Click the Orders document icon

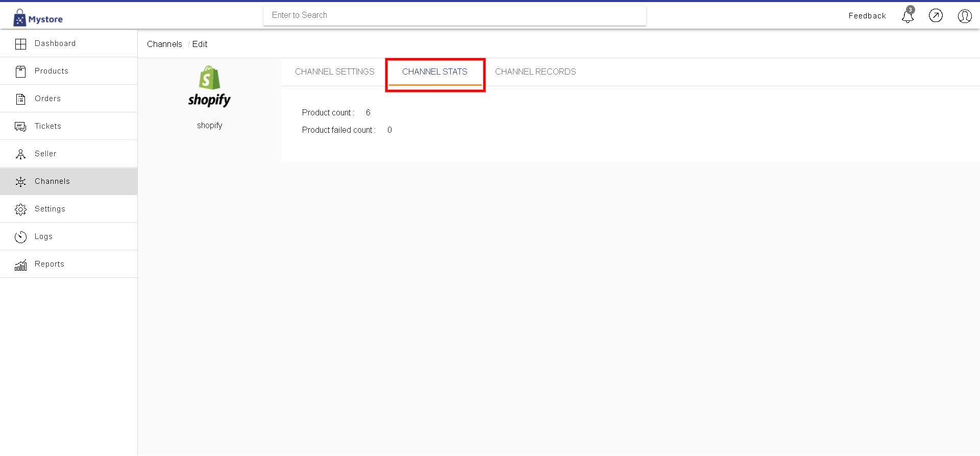click(20, 99)
